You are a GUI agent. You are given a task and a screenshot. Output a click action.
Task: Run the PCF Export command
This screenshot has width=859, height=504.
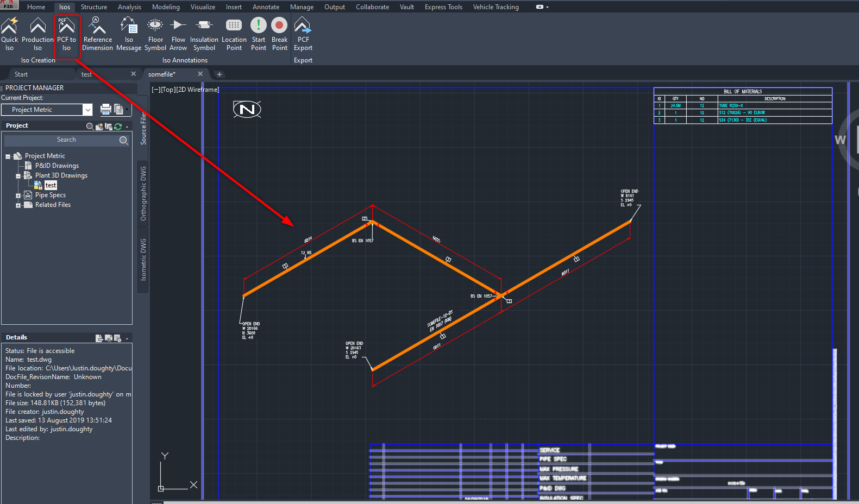point(303,34)
